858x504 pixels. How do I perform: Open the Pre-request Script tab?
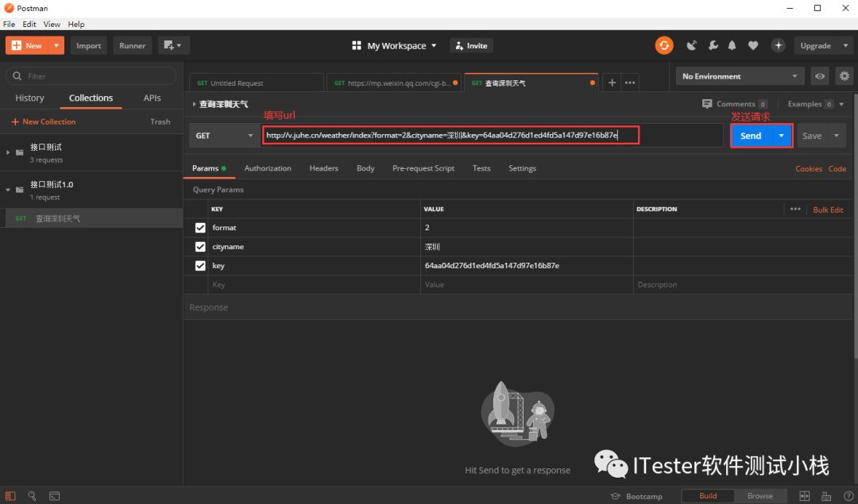pos(423,168)
